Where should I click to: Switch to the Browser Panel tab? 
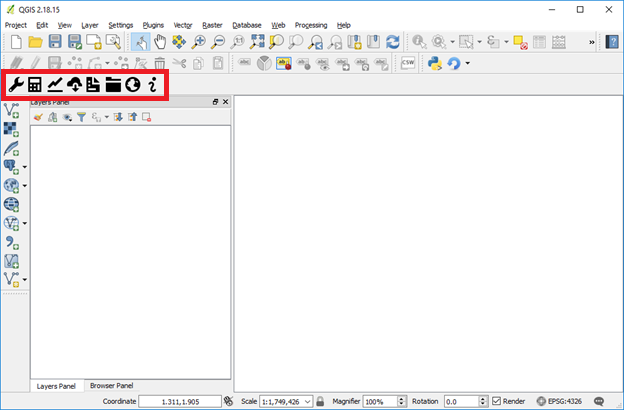111,385
